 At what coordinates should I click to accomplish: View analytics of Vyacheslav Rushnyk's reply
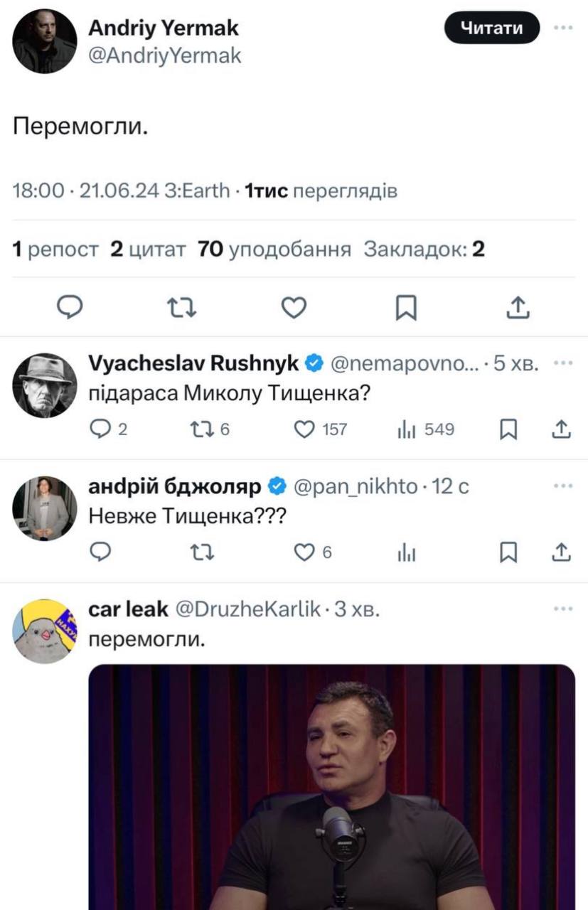405,429
